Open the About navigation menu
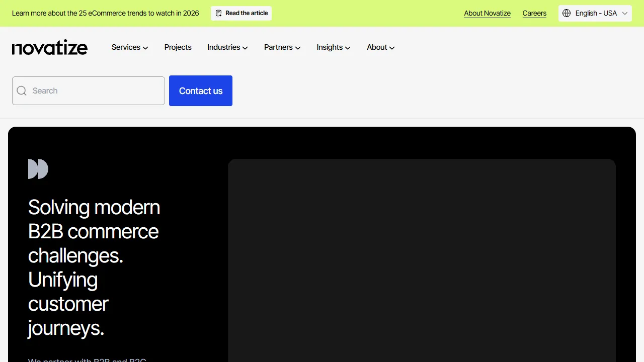Viewport: 644px width, 362px height. [380, 47]
